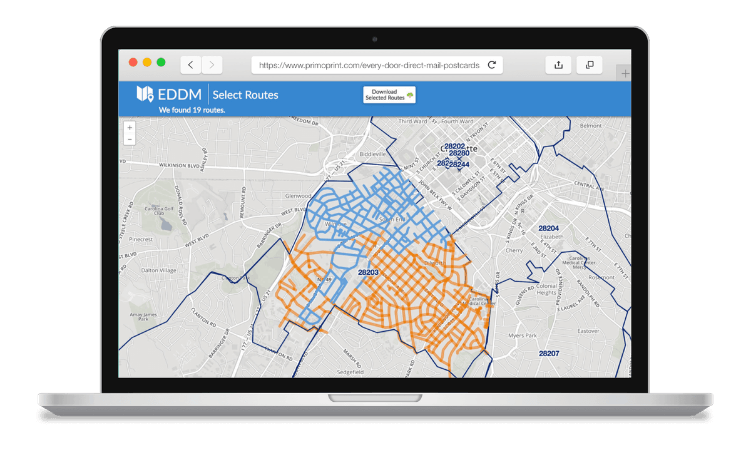Click the browser forward arrow

pos(212,65)
